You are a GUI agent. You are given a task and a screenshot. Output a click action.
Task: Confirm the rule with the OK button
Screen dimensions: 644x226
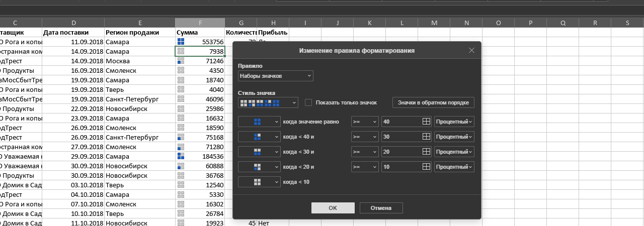point(333,208)
